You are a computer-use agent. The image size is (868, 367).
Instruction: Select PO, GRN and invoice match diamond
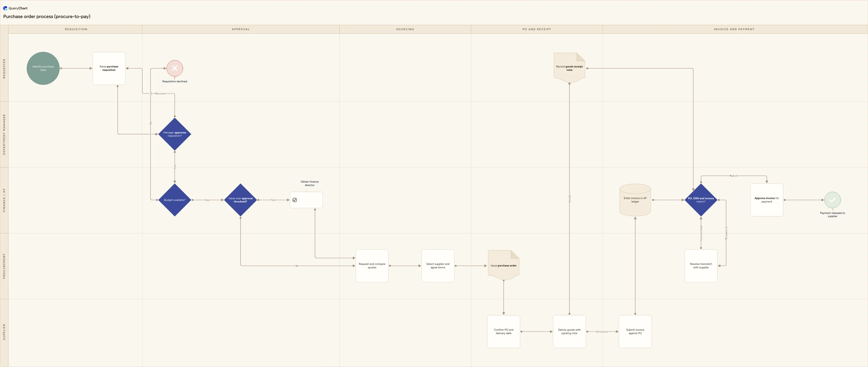click(701, 200)
